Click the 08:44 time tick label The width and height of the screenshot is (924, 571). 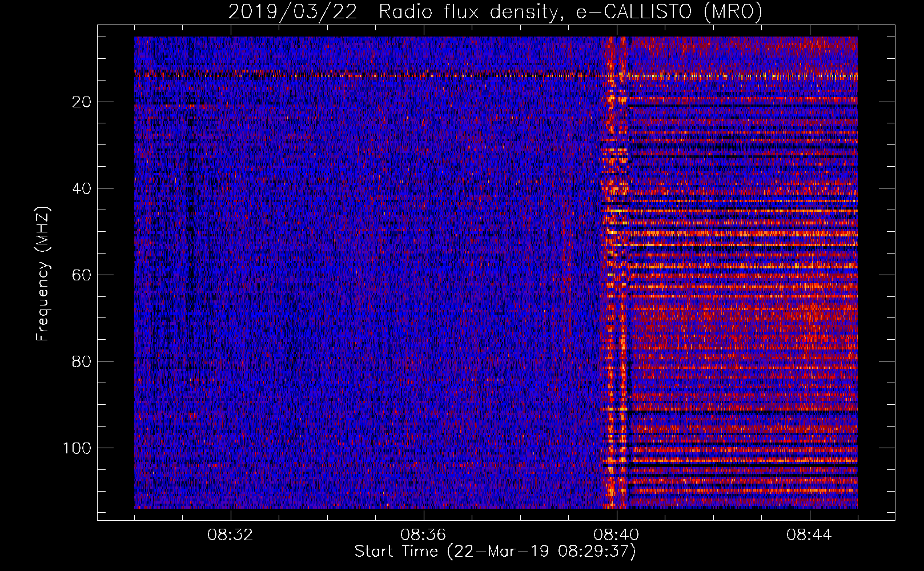[809, 535]
